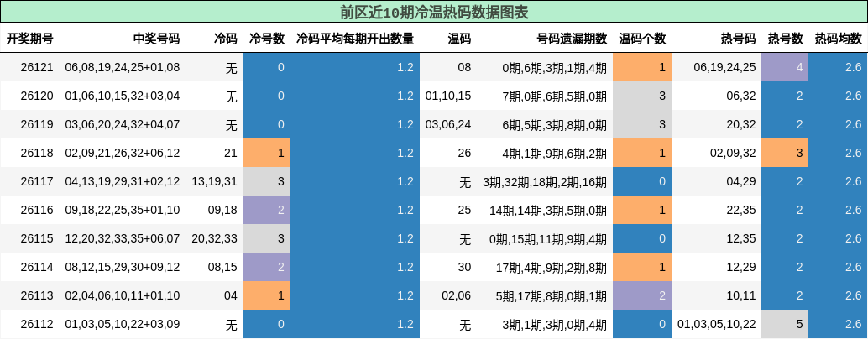Image resolution: width=868 pixels, height=339 pixels.
Task: Click the 冷码 column header
Action: coord(225,39)
